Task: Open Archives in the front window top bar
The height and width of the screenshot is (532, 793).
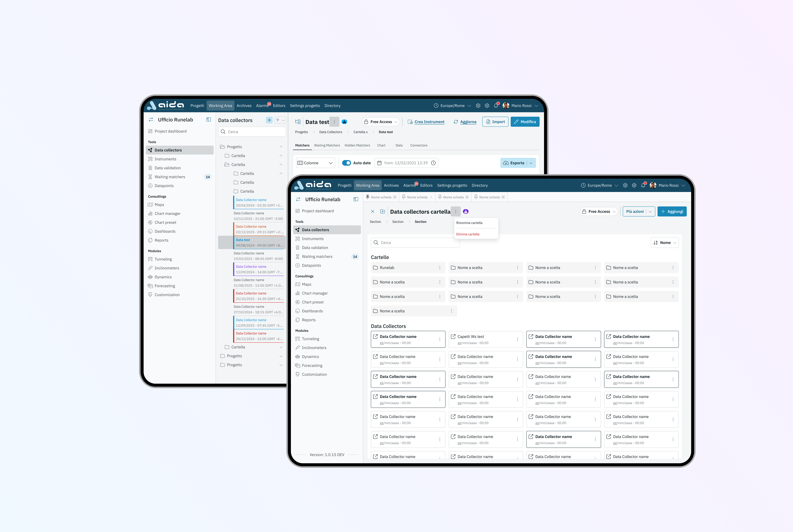Action: click(x=391, y=185)
